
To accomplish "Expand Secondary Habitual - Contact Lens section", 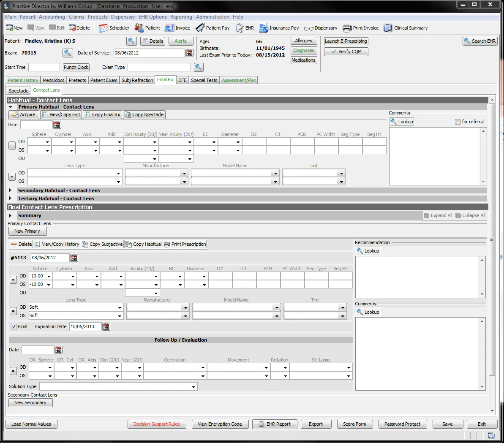I will pos(10,190).
